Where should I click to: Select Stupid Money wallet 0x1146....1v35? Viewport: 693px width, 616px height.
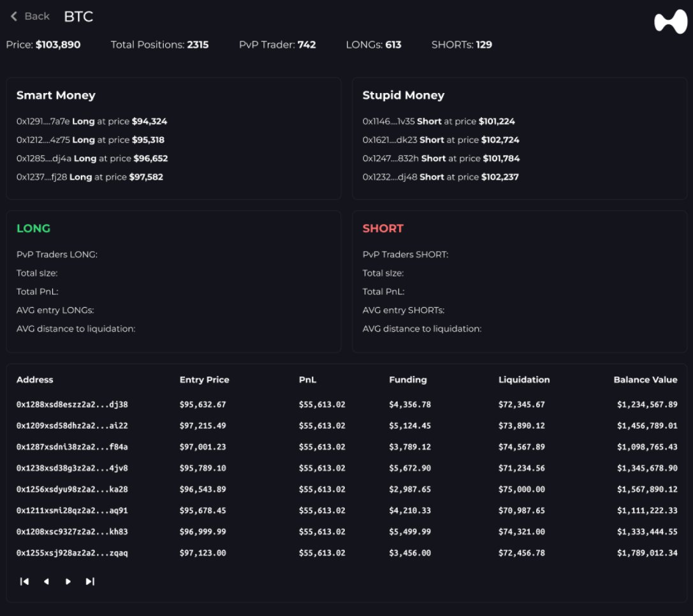pyautogui.click(x=389, y=121)
